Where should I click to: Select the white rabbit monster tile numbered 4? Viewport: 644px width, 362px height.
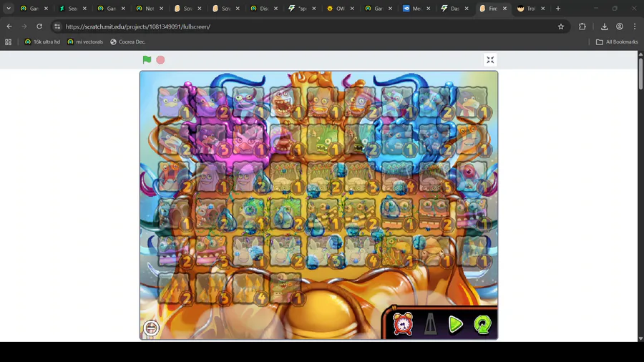click(x=361, y=251)
